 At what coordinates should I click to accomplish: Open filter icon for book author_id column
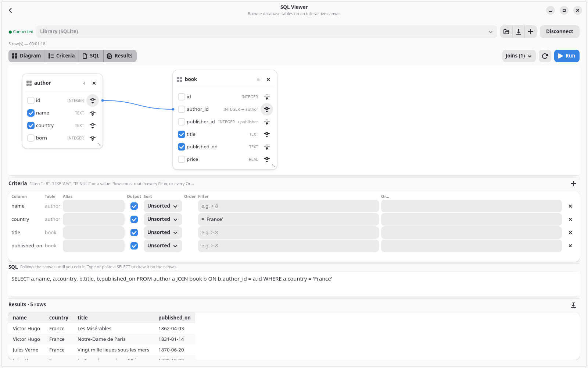pyautogui.click(x=267, y=109)
